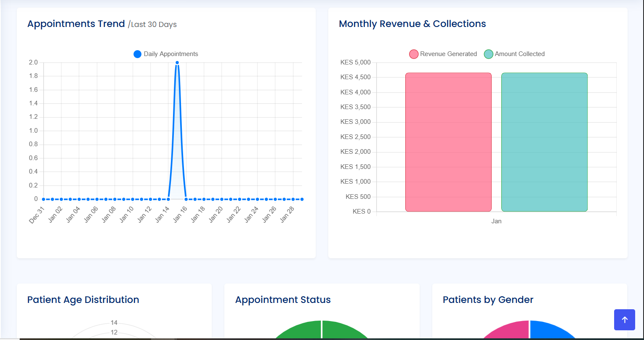Click the KES 0 axis label
The width and height of the screenshot is (644, 340).
coord(362,211)
